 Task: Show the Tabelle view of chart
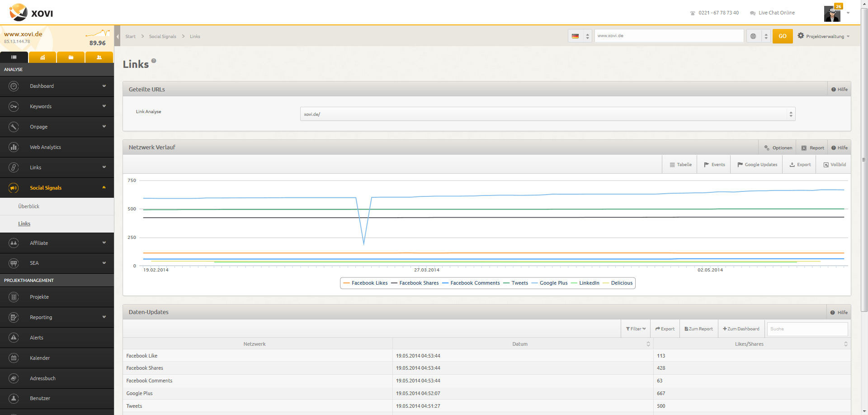pyautogui.click(x=680, y=165)
